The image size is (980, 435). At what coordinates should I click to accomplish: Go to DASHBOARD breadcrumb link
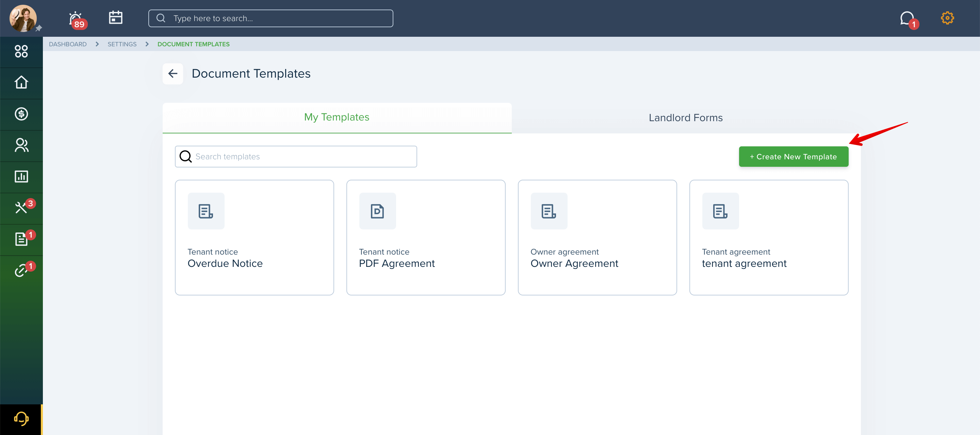click(x=68, y=44)
